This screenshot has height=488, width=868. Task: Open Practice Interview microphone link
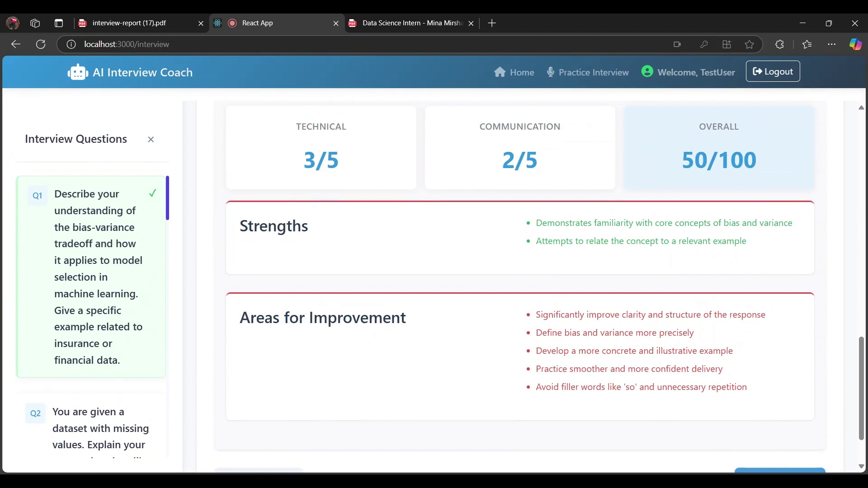point(551,72)
